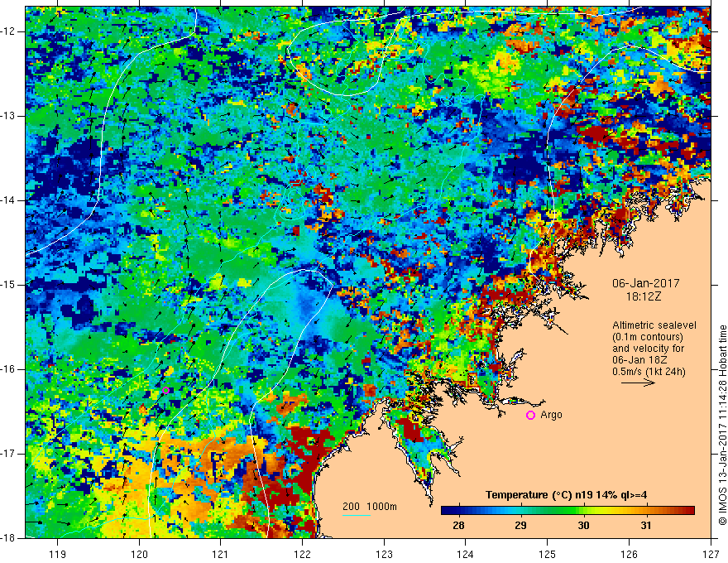Click the cyan 200m depth contour legend line

[x=357, y=515]
